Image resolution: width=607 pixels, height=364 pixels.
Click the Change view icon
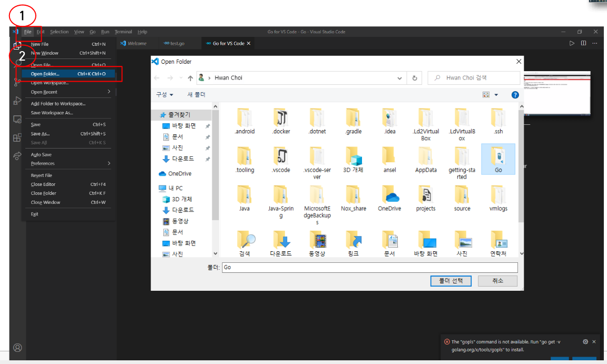pos(486,95)
